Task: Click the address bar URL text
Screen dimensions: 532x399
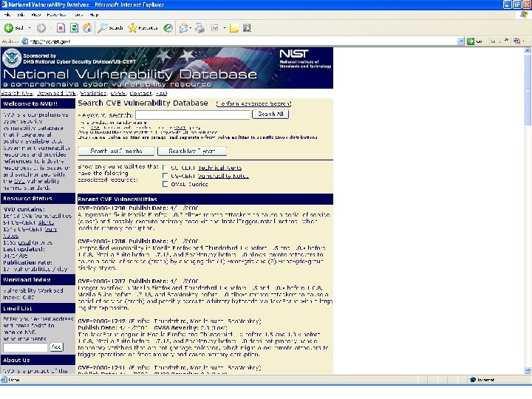Action: [50, 41]
